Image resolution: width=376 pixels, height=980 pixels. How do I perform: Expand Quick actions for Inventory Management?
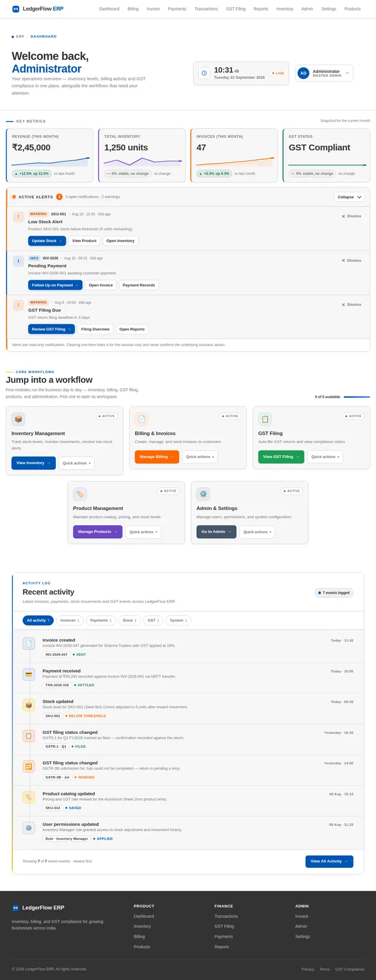76,463
